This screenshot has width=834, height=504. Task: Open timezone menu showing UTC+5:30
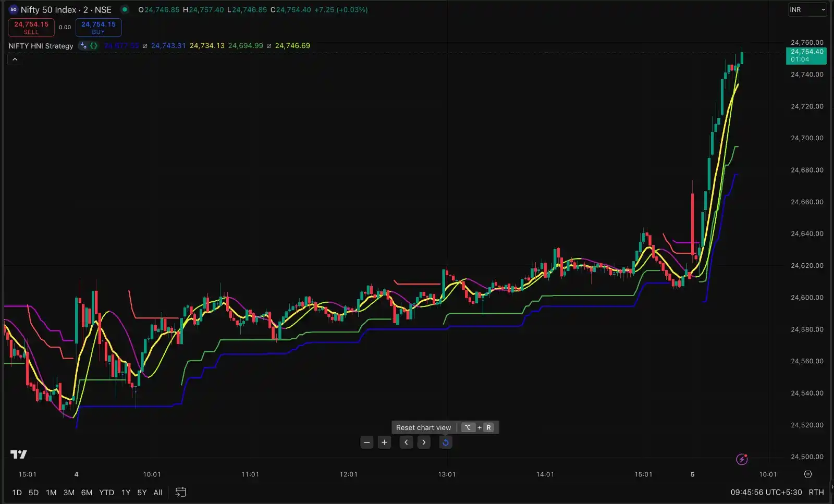click(766, 492)
